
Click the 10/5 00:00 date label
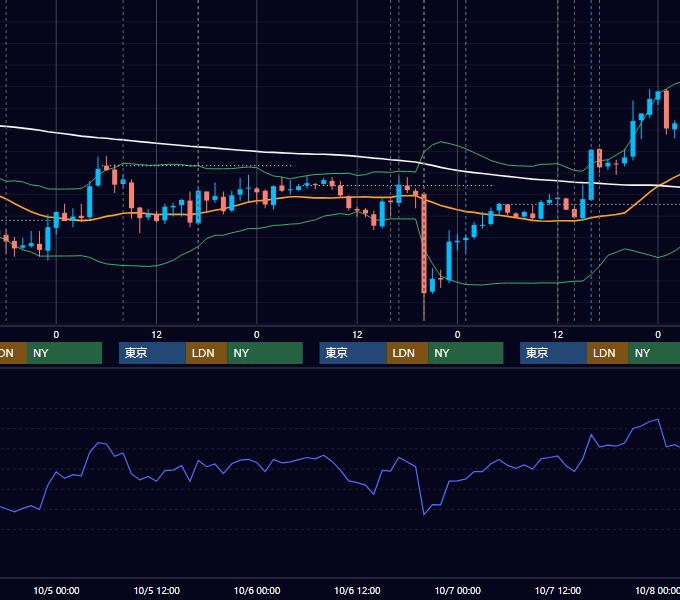point(56,590)
